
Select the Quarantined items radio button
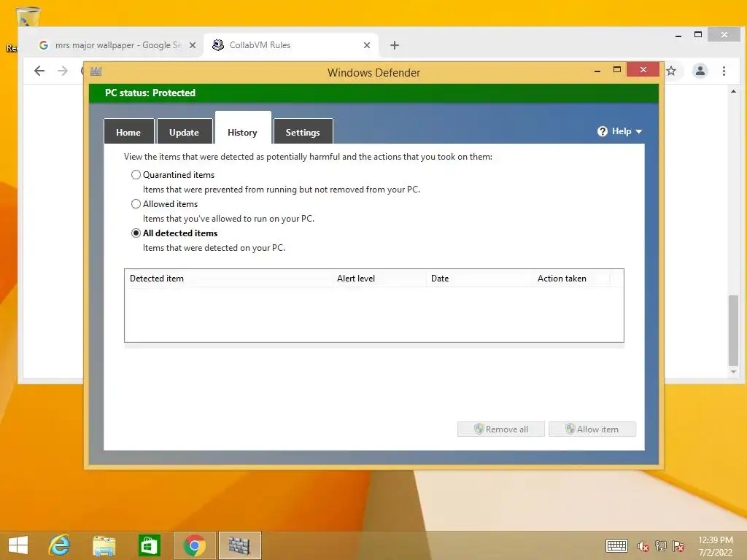click(136, 175)
